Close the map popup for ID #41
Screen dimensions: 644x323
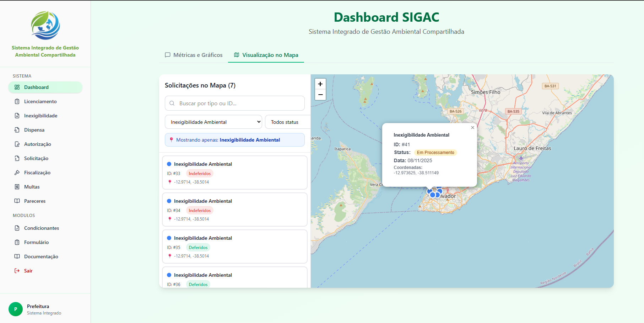[472, 127]
